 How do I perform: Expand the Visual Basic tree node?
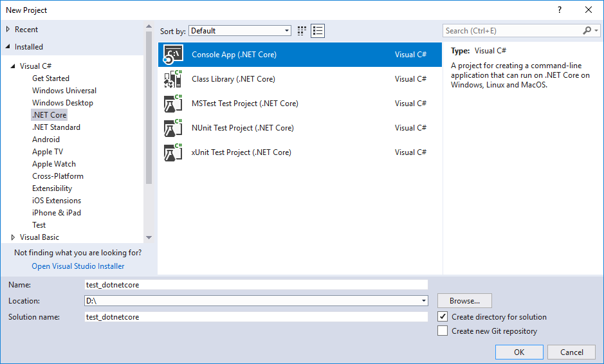13,237
